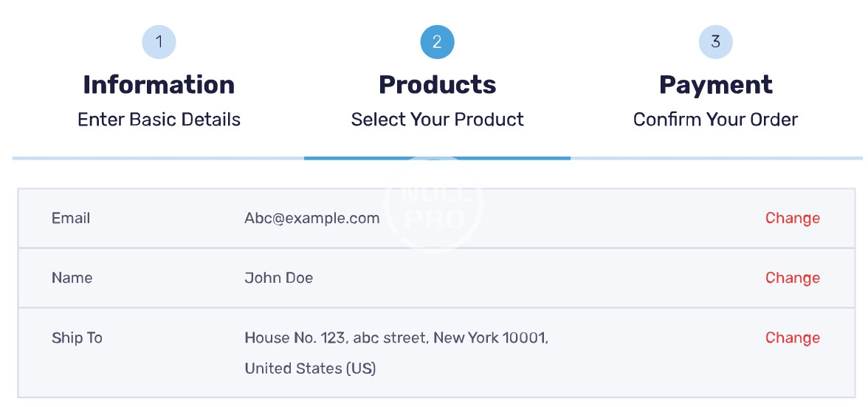The width and height of the screenshot is (868, 407).
Task: Click Change link for Ship To
Action: (x=792, y=338)
